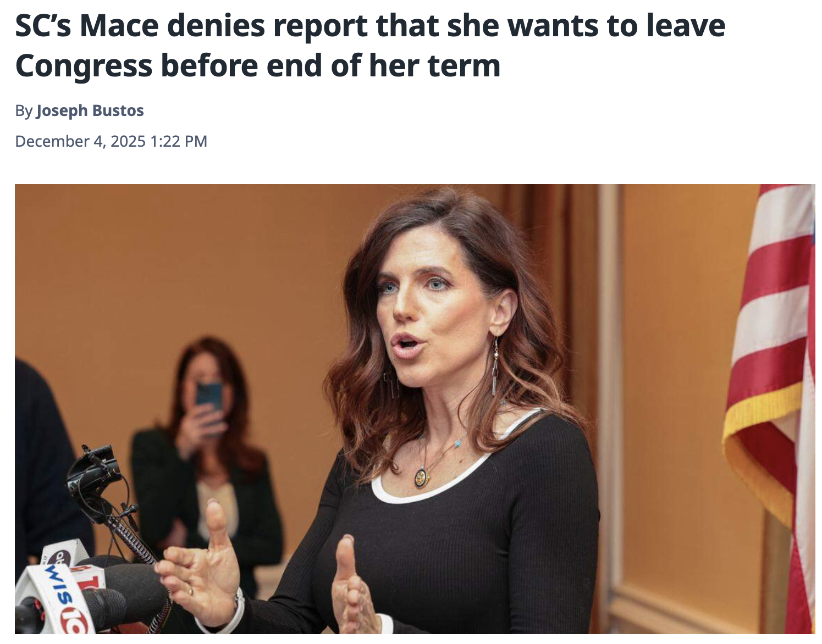Open author Joseph Bustos's profile link
The height and width of the screenshot is (644, 822).
(x=90, y=110)
